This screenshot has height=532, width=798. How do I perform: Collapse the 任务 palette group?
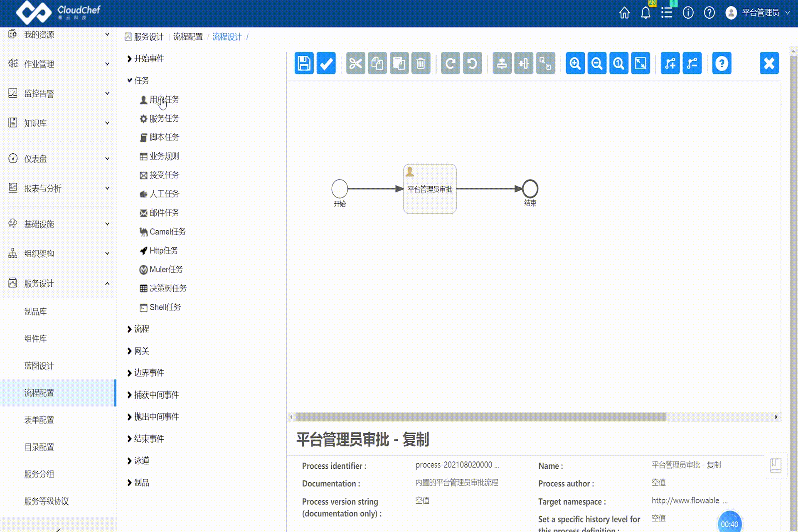[138, 81]
